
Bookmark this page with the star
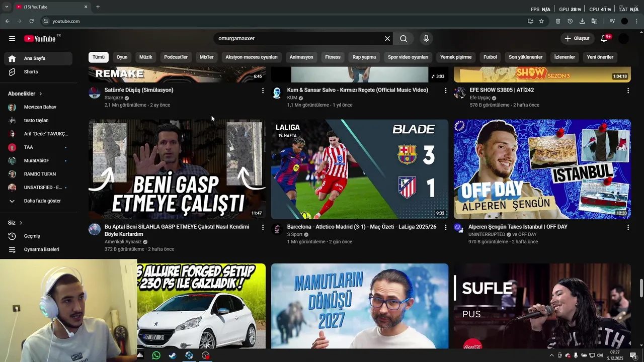(541, 21)
